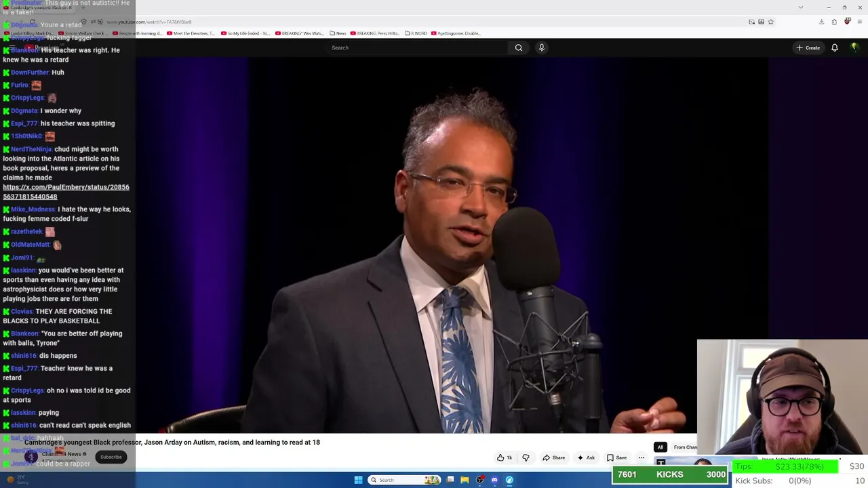Dislike the video with the thumbs-down icon
Image resolution: width=868 pixels, height=488 pixels.
coord(526,457)
